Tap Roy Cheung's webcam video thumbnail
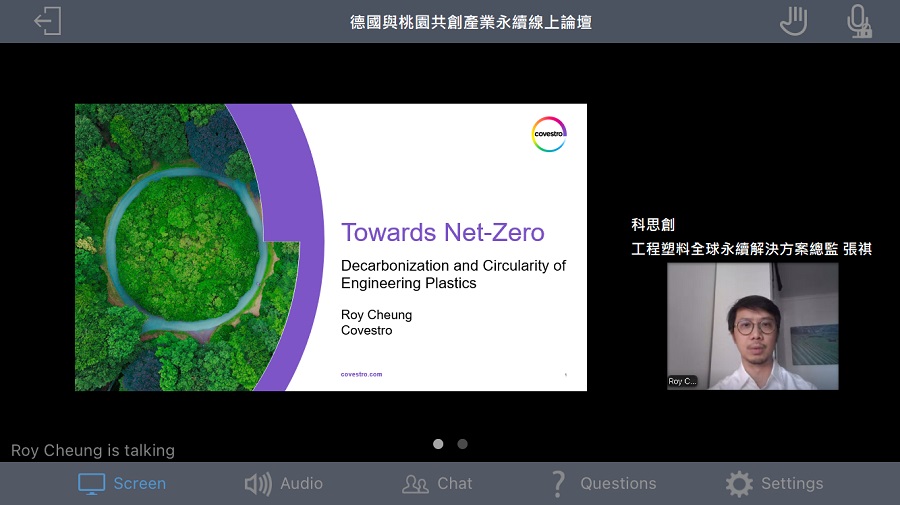The width and height of the screenshot is (900, 505). point(752,326)
